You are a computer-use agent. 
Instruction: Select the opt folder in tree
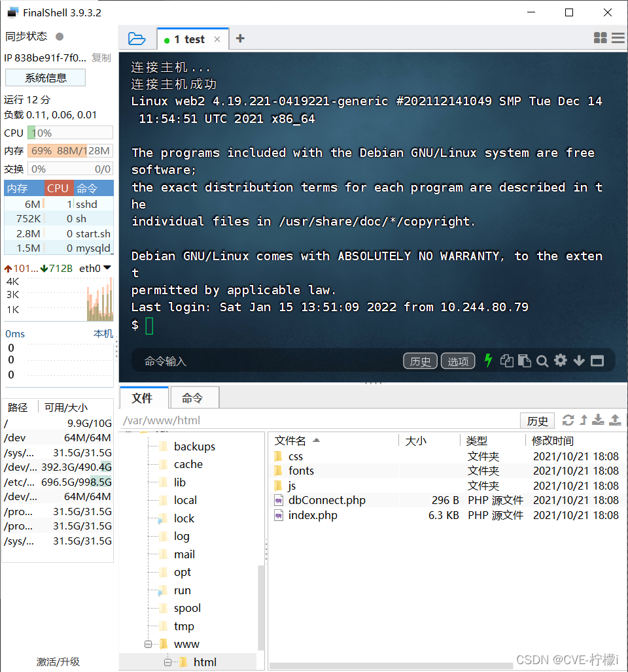[x=183, y=572]
